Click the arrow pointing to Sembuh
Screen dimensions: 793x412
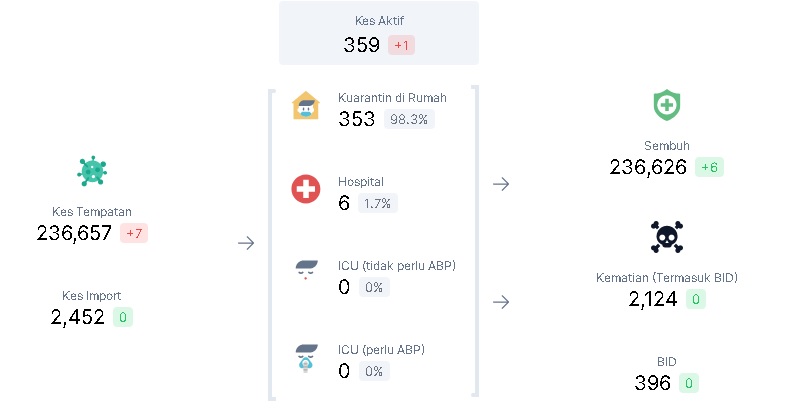point(501,184)
